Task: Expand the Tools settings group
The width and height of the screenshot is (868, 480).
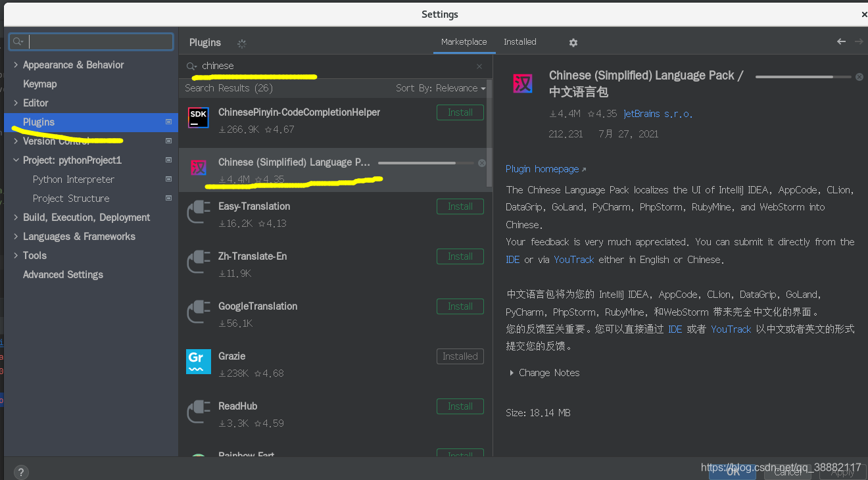Action: pos(16,255)
